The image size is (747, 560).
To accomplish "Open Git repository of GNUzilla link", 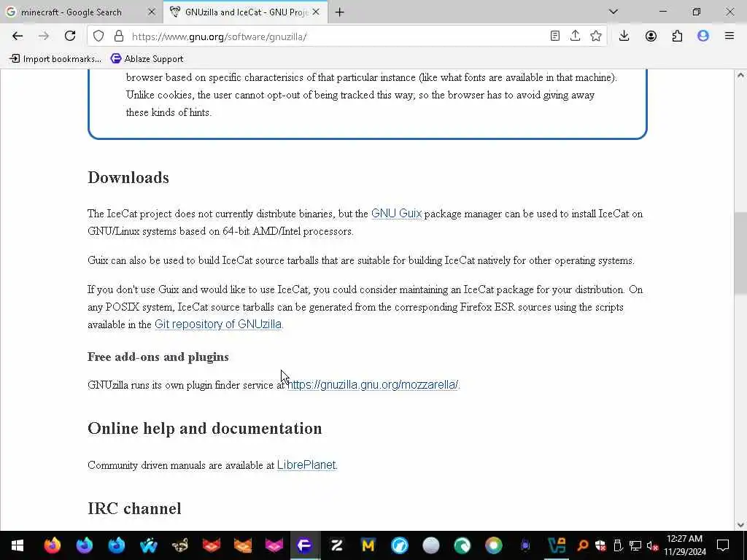I will (x=218, y=324).
